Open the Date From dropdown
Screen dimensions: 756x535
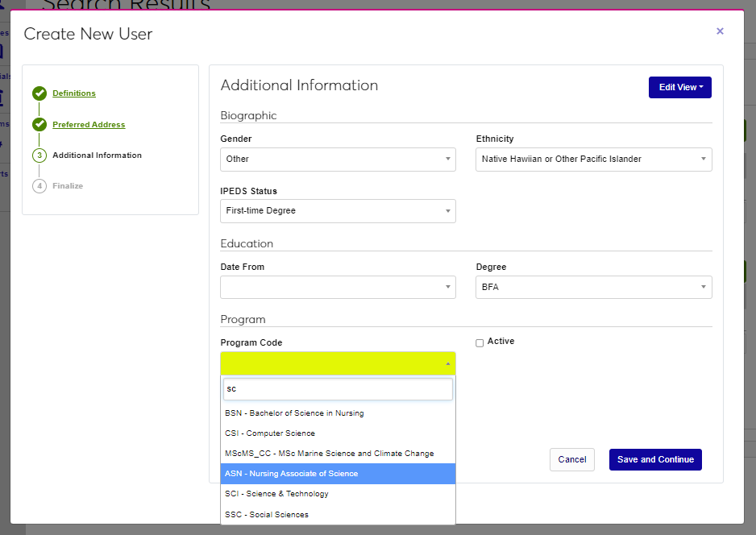pyautogui.click(x=338, y=288)
